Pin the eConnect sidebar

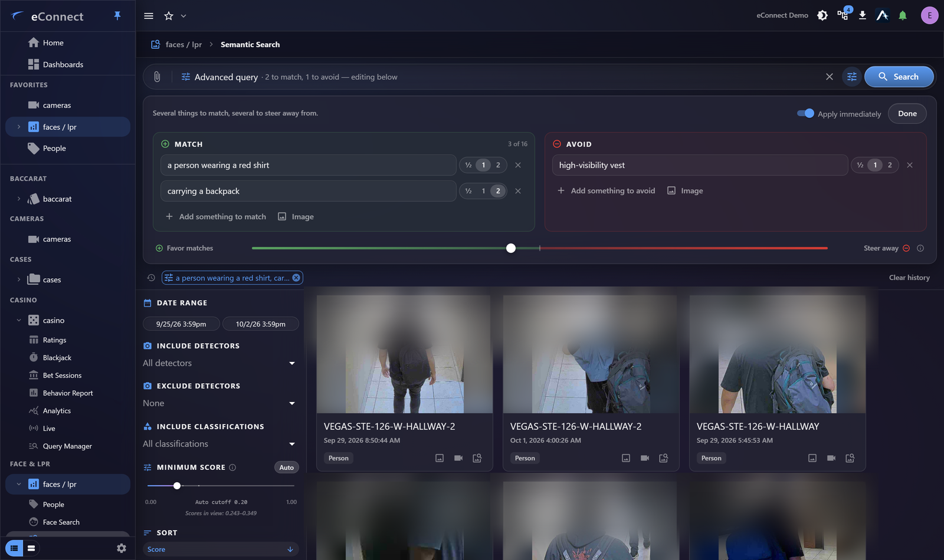[117, 16]
